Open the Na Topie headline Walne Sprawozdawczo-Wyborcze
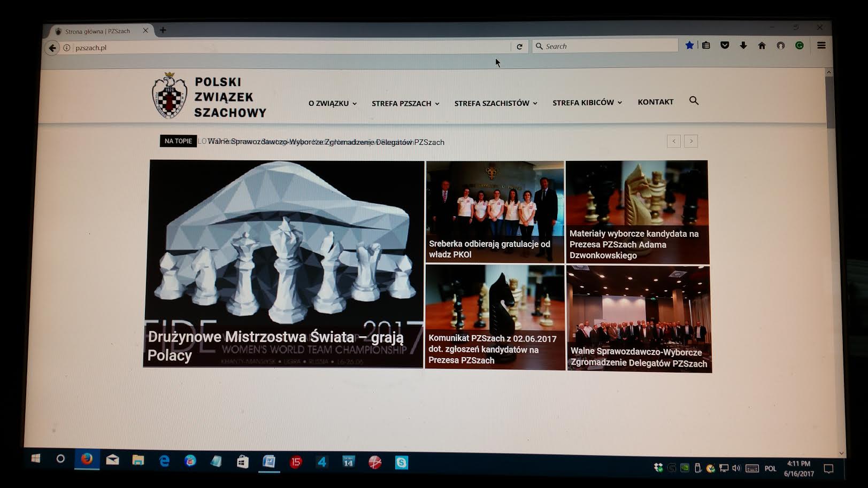This screenshot has height=488, width=868. tap(326, 142)
